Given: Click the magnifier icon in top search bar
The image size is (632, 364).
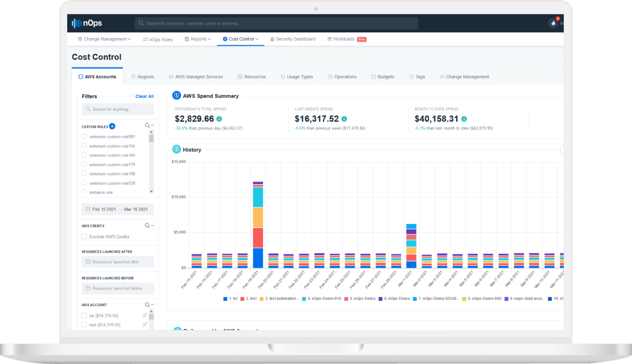Looking at the screenshot, I should tap(141, 24).
